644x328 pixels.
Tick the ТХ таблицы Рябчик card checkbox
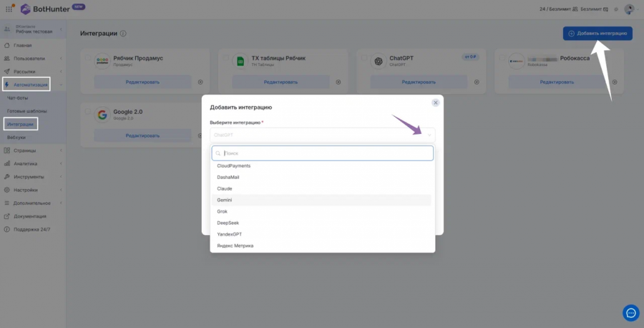point(226,57)
